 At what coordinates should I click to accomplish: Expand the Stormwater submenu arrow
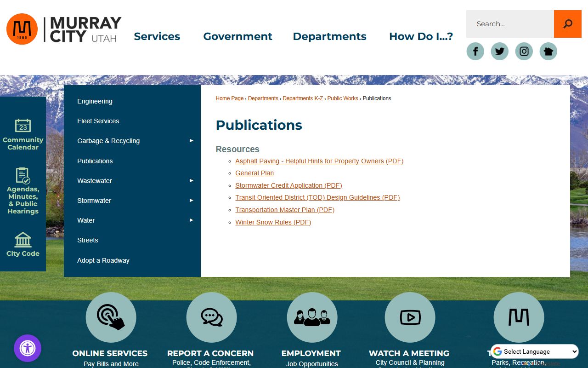pos(192,201)
